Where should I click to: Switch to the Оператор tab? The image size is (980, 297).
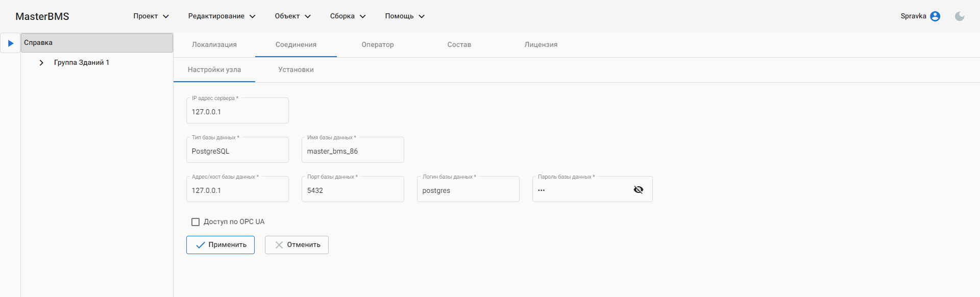pos(378,45)
